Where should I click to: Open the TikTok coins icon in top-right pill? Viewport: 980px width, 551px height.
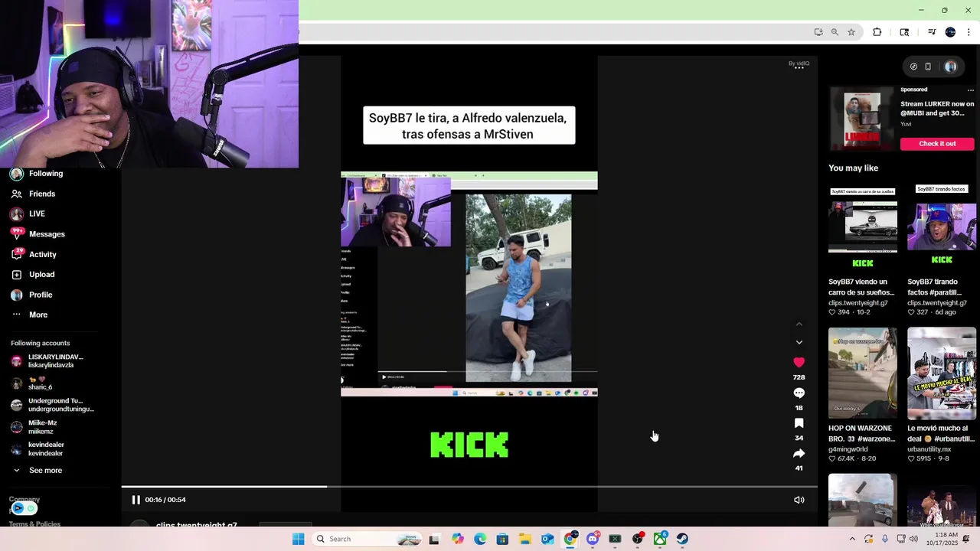913,67
